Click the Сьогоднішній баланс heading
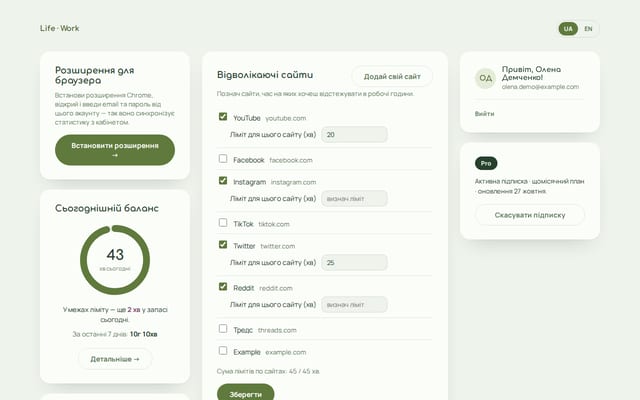640x400 pixels. (107, 208)
